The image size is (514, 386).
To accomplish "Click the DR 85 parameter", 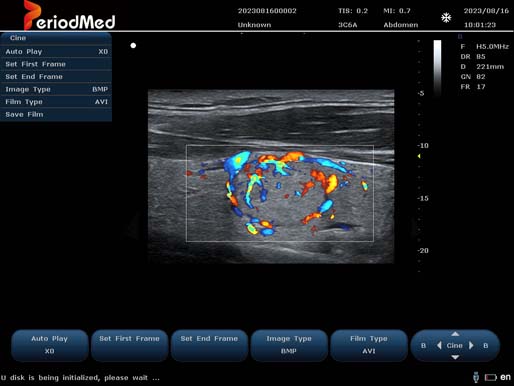I will click(473, 57).
